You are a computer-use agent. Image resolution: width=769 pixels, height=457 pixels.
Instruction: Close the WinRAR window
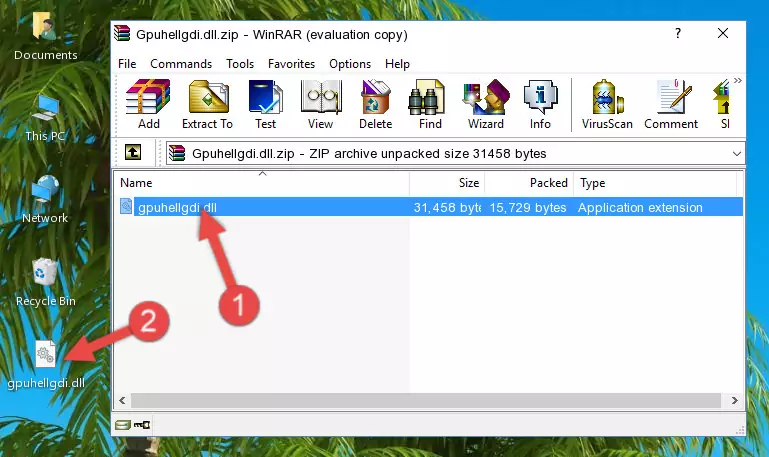722,33
